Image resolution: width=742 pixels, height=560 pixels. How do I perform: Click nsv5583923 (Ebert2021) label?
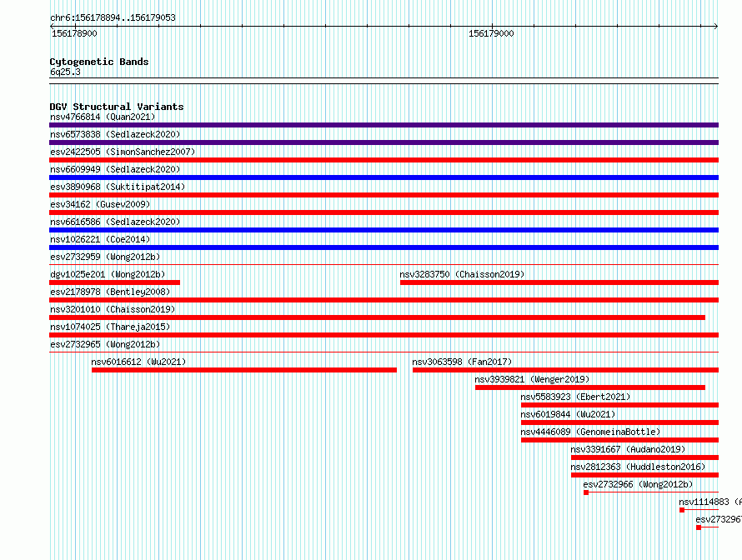click(575, 397)
